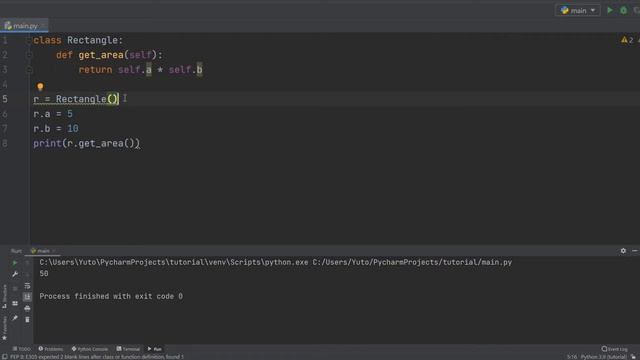Click the Python 3.9 interpreter status widget

click(604, 357)
